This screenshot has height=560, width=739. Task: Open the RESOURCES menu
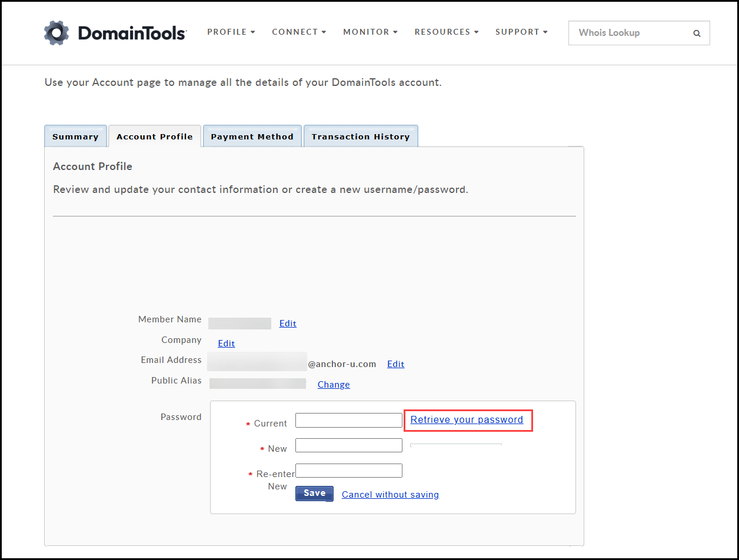447,32
